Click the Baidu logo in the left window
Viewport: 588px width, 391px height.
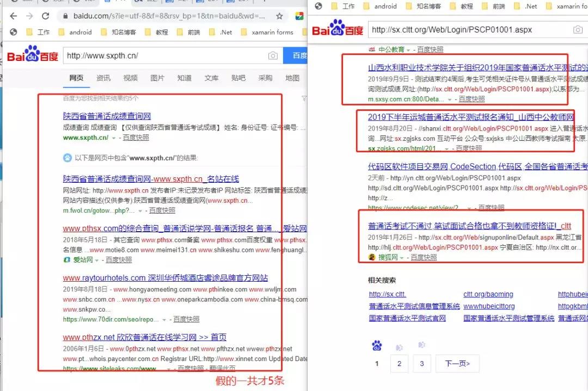(x=33, y=54)
